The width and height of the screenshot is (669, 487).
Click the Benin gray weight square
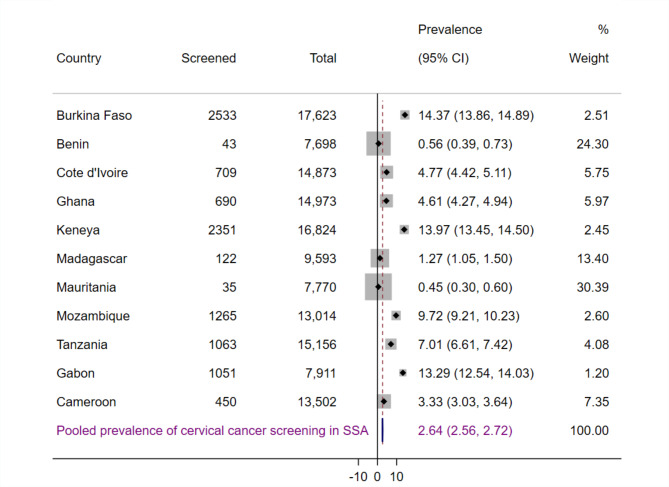(x=378, y=144)
